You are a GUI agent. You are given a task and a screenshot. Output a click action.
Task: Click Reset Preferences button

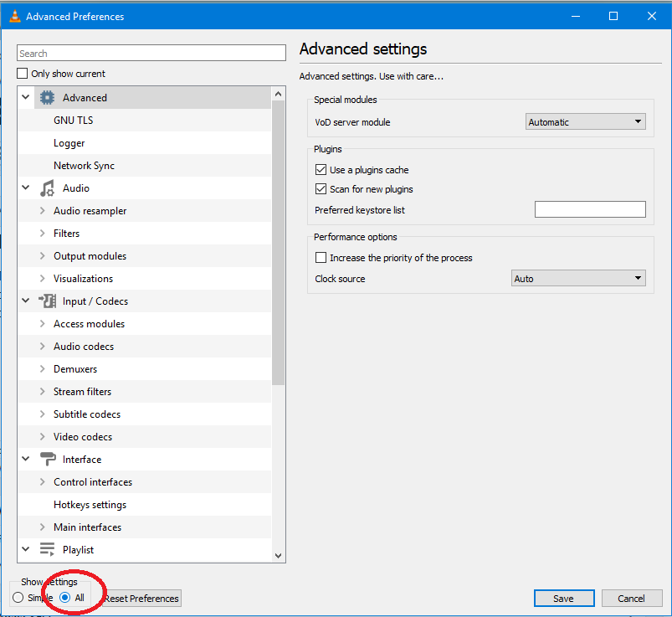pos(142,598)
